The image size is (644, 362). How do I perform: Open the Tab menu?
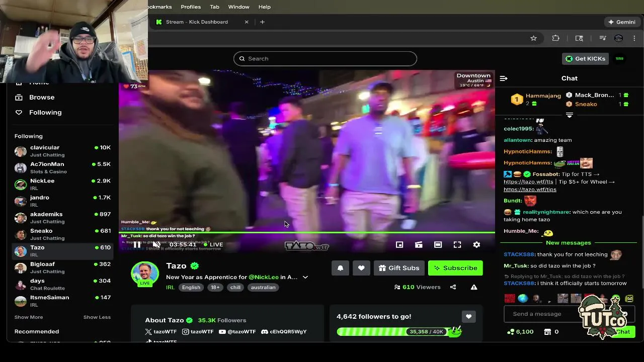(x=214, y=7)
